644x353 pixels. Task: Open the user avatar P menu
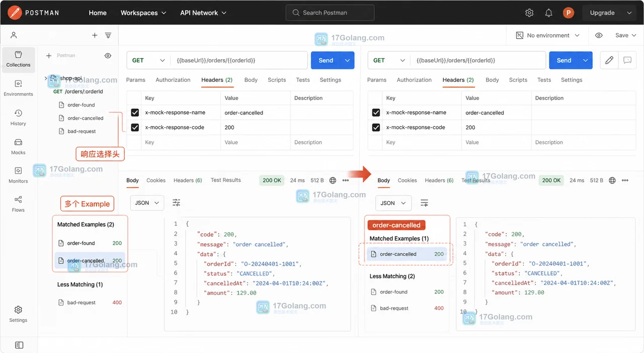[569, 13]
